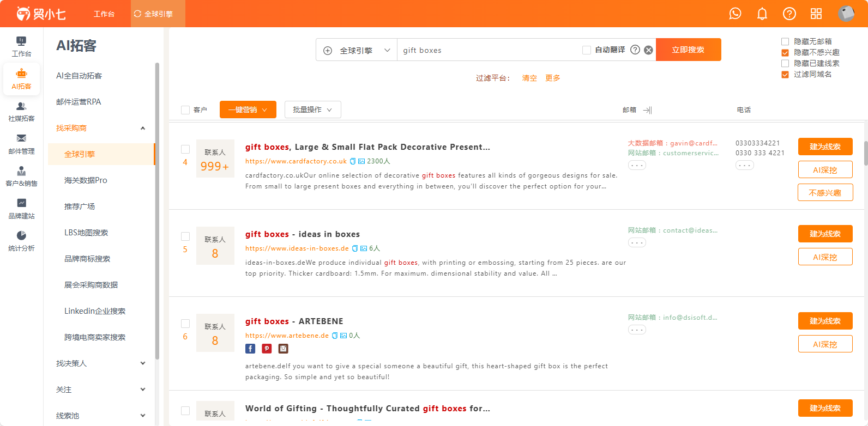Select result 4 checkbox (cardfactory)
This screenshot has height=426, width=868.
185,149
